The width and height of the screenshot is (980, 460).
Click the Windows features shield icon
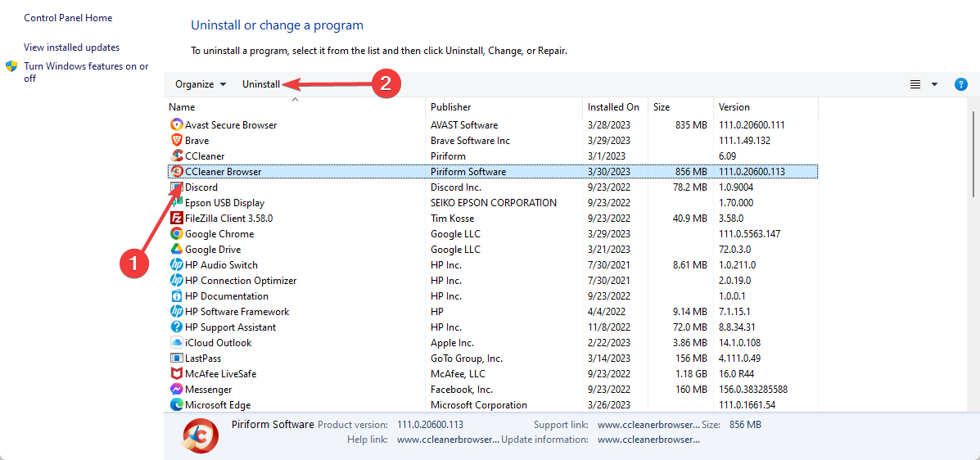[x=11, y=66]
